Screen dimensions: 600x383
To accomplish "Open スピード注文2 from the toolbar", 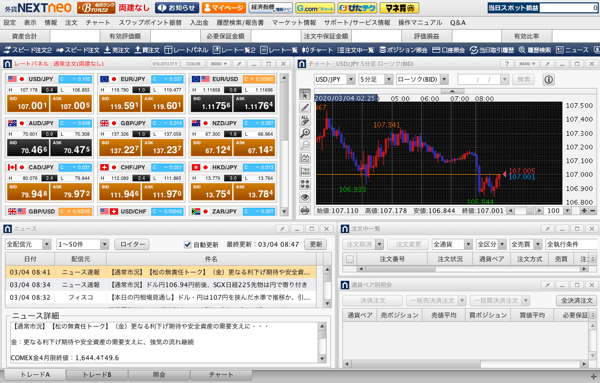I will click(x=28, y=50).
